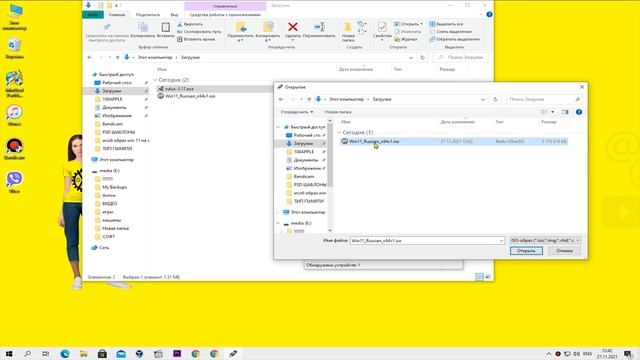This screenshot has height=360, width=640.
Task: Open the Упорядочить dropdown in the dialog
Action: pos(297,112)
